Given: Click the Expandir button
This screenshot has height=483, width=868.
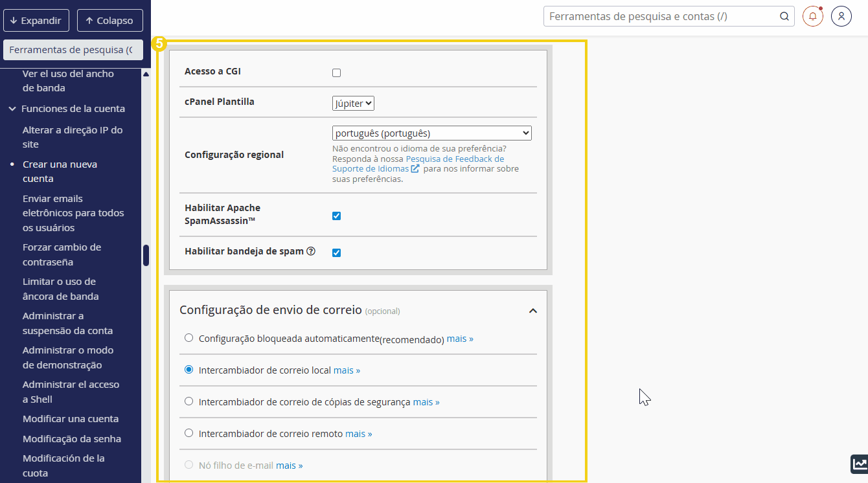Looking at the screenshot, I should [x=36, y=20].
